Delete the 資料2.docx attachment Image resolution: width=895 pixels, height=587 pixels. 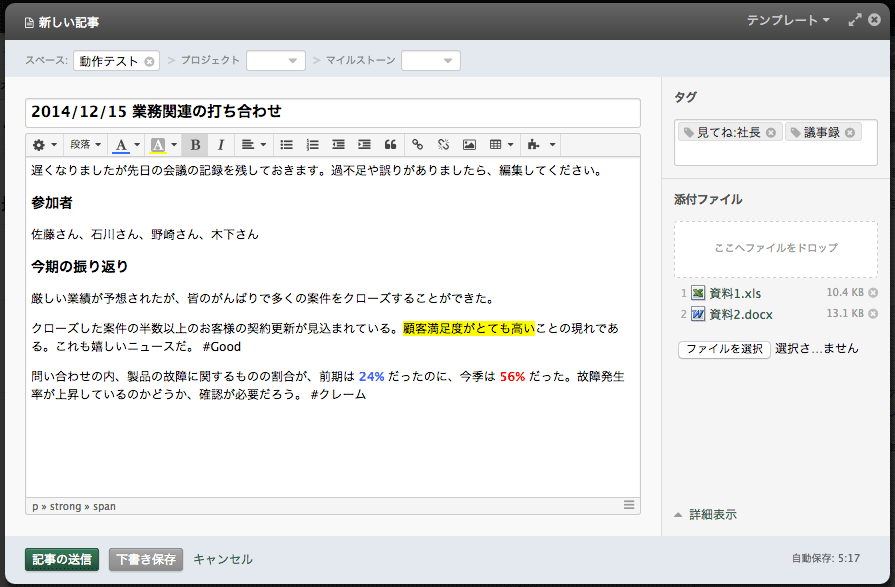(873, 314)
